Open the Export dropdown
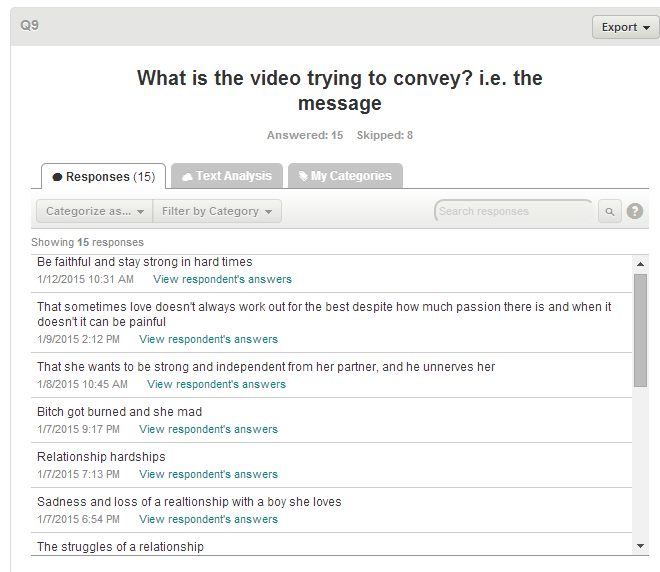The height and width of the screenshot is (572, 660). (x=625, y=27)
